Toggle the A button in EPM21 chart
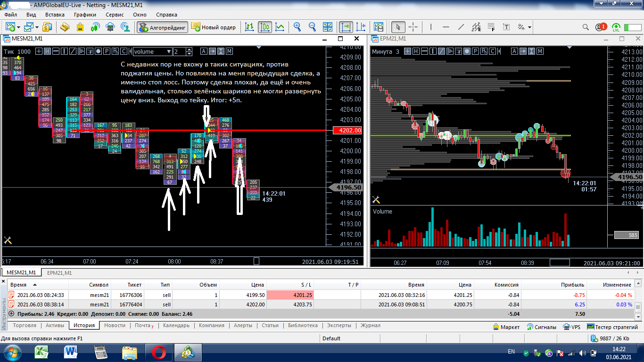The width and height of the screenshot is (644, 362). tap(514, 51)
